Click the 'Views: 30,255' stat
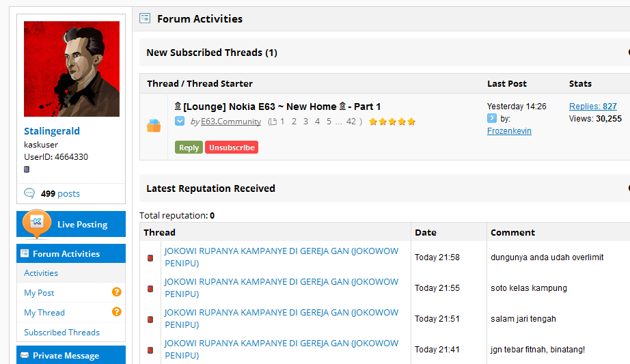 tap(595, 119)
